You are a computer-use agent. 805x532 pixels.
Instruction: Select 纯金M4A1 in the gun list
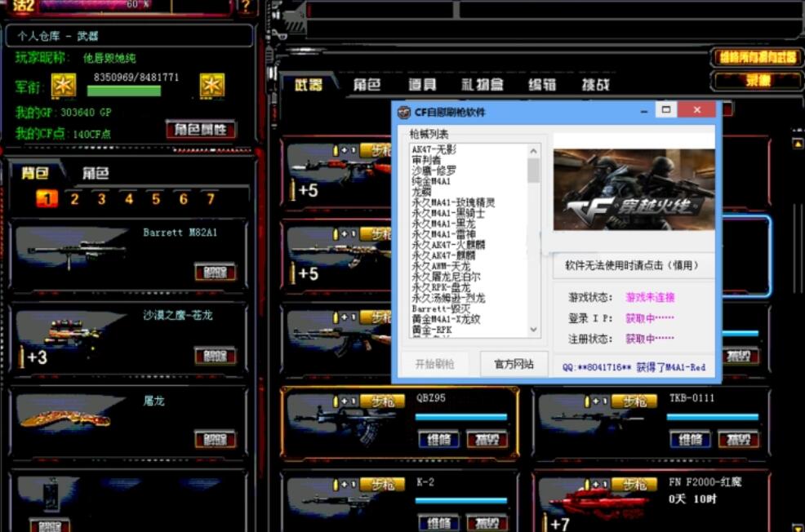[x=431, y=181]
